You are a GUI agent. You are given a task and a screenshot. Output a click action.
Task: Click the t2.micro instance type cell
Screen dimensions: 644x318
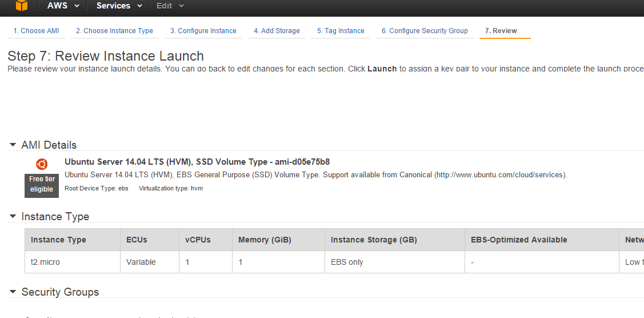[x=45, y=262]
